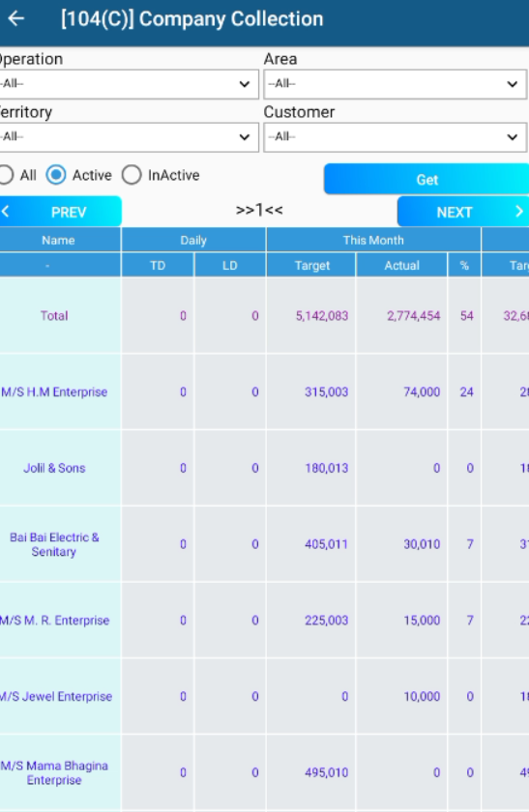The height and width of the screenshot is (812, 529).
Task: Click target value 180,013
Action: tap(327, 468)
